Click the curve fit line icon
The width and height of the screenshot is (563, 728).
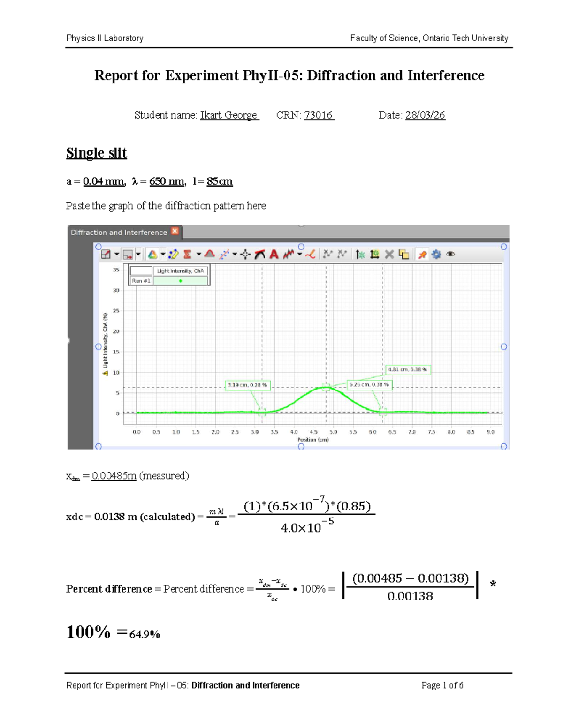[224, 255]
